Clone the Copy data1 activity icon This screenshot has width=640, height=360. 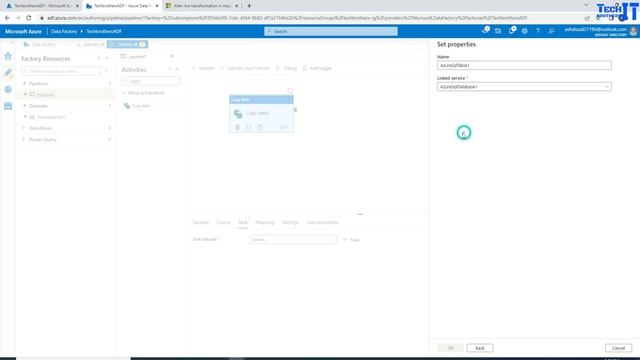[x=260, y=127]
